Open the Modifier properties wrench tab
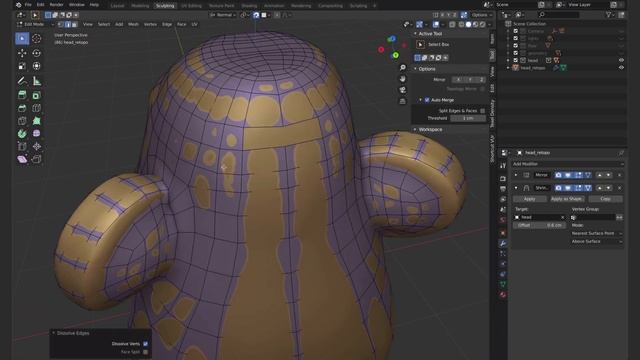This screenshot has height=360, width=640. click(x=503, y=243)
